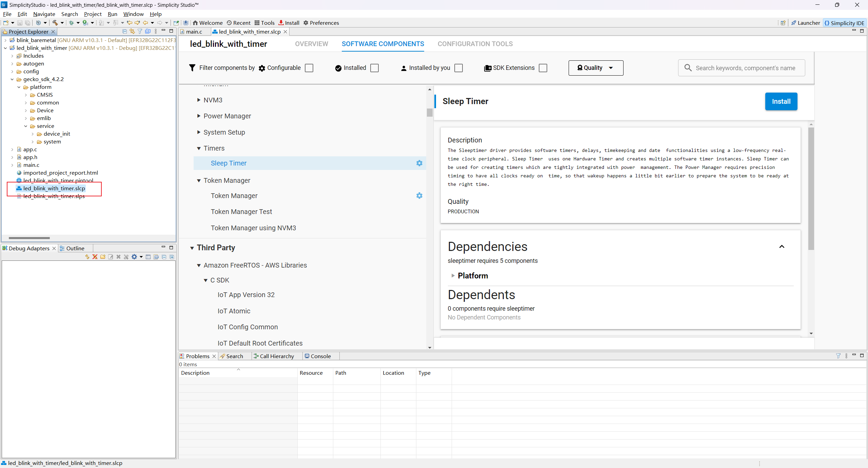Expand the Power Manager category
The image size is (868, 468).
coord(199,116)
